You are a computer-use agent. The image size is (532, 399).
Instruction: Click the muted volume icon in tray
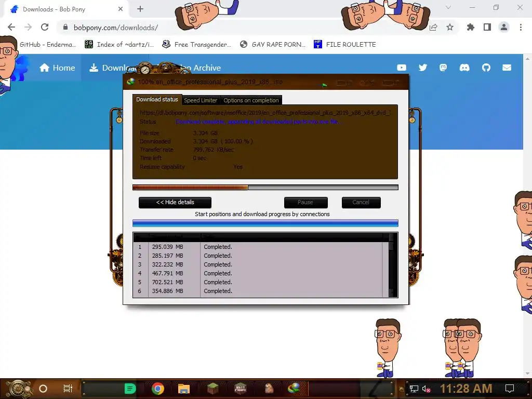426,389
